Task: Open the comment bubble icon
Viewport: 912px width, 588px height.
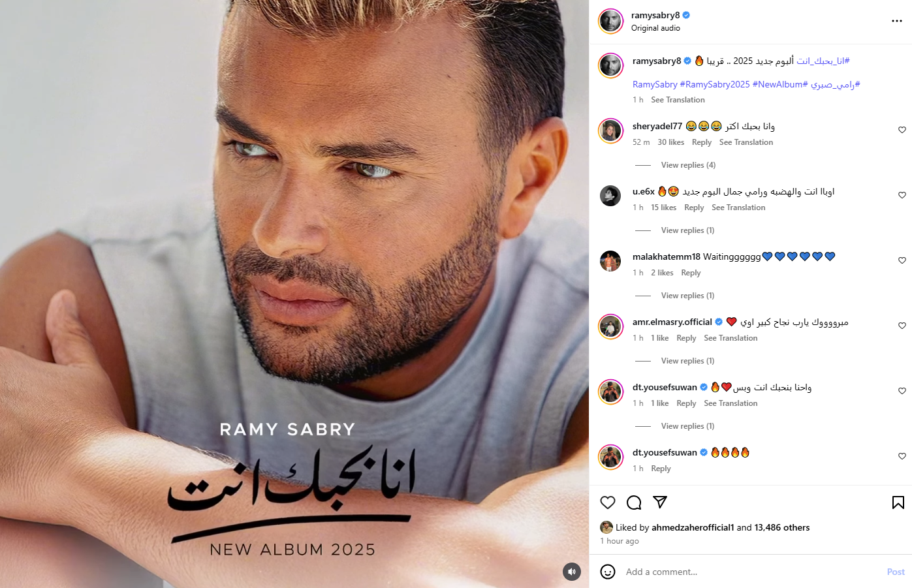Action: pyautogui.click(x=634, y=503)
